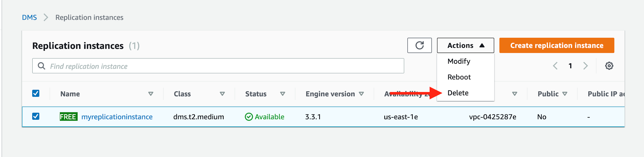Click the search magnifier icon

(41, 66)
